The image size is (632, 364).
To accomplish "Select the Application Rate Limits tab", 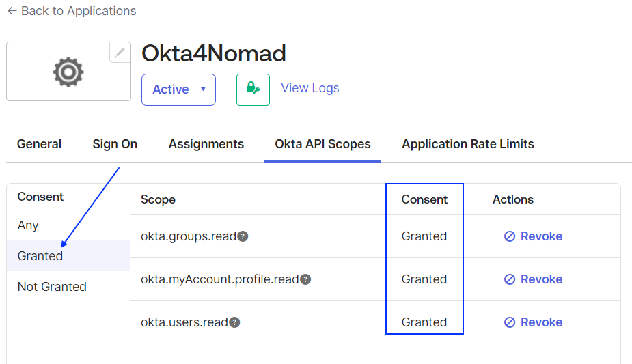I will (467, 144).
